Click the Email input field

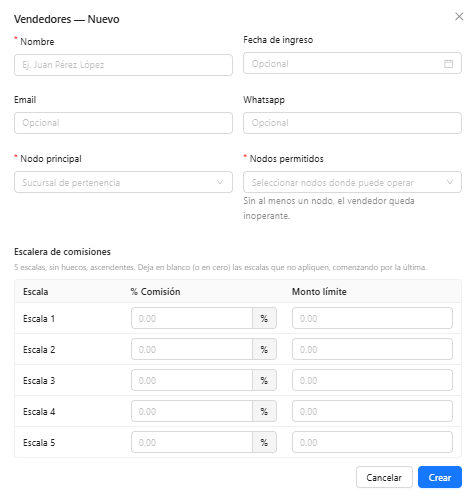pos(123,123)
